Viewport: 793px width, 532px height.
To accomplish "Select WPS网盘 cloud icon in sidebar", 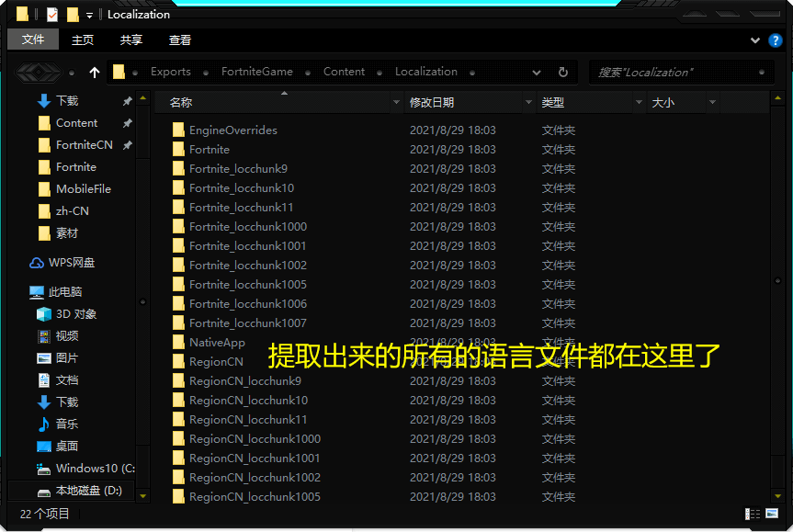I will point(37,263).
